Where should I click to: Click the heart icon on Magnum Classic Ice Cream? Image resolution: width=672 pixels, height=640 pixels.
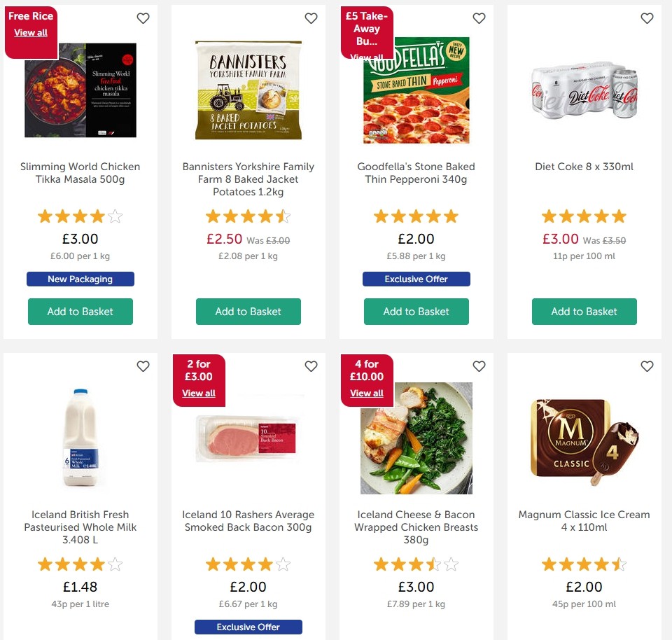647,366
